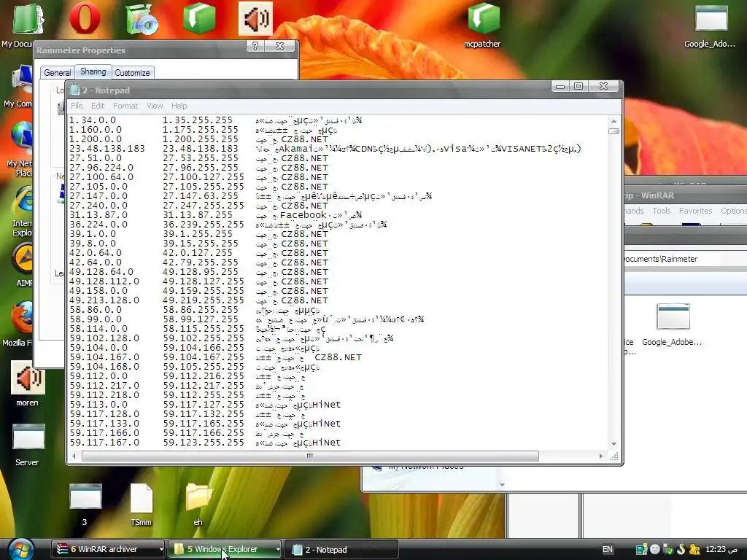The width and height of the screenshot is (747, 560).
Task: Expand WinRAR archiver taskbar group arrow
Action: [161, 550]
